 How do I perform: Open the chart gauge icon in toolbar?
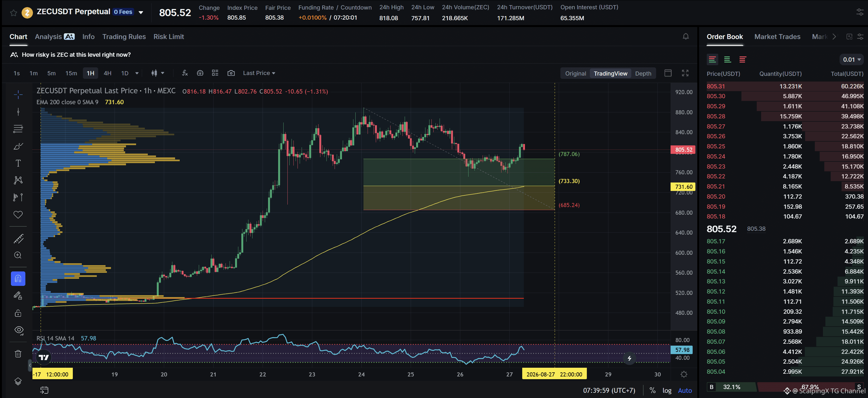[x=200, y=73]
